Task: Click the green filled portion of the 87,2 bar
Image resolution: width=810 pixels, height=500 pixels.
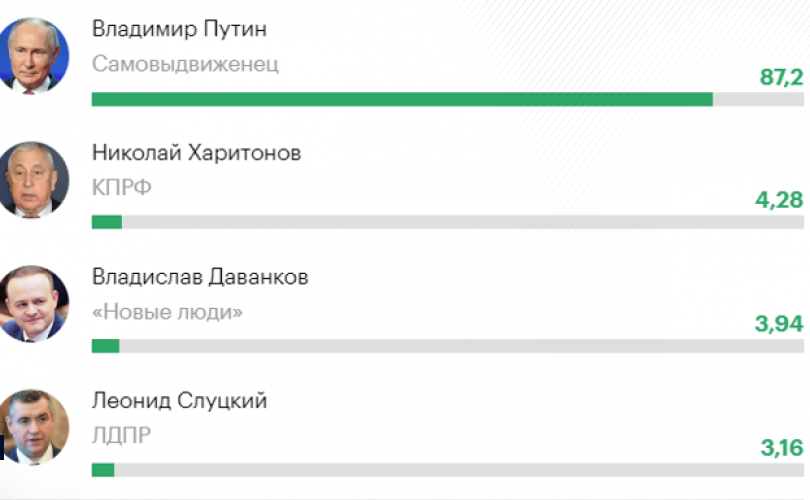Action: point(402,99)
